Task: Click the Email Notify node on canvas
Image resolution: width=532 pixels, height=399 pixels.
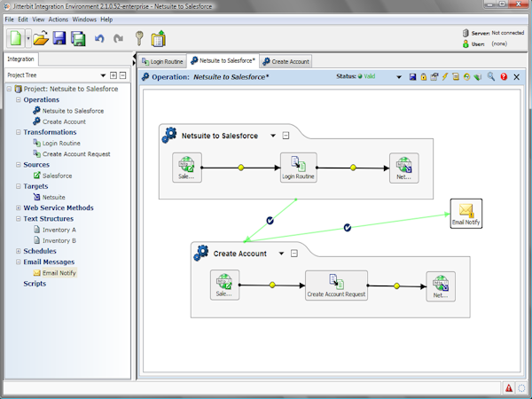Action: (465, 214)
